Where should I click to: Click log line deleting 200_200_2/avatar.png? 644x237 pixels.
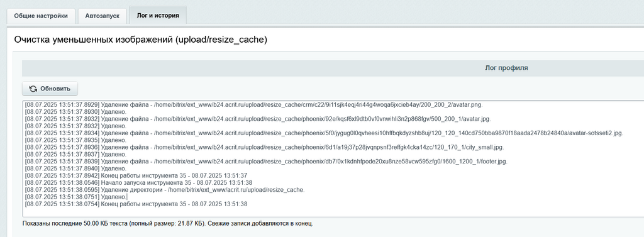[254, 105]
